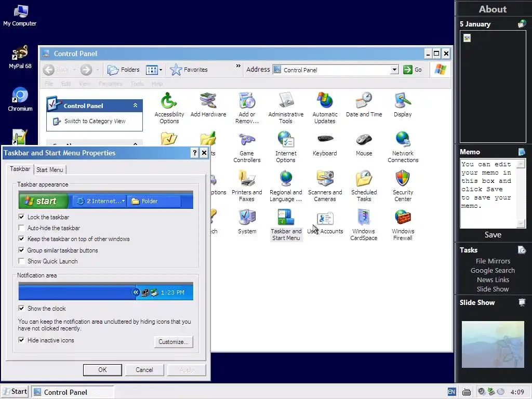Open Scheduled Tasks icon
The width and height of the screenshot is (532, 399).
pyautogui.click(x=364, y=186)
